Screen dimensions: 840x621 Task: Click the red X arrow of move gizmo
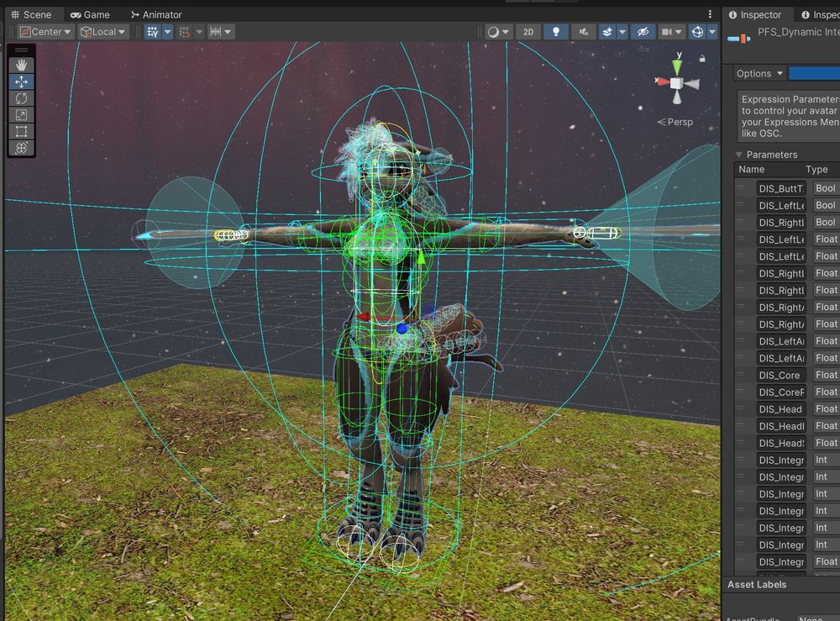click(x=365, y=317)
